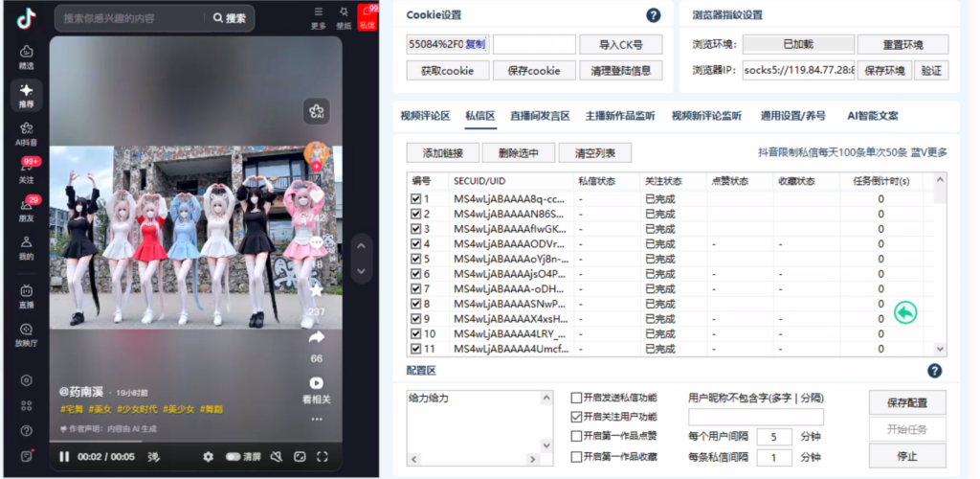Open video player settings gear
The height and width of the screenshot is (479, 980).
pyautogui.click(x=208, y=457)
